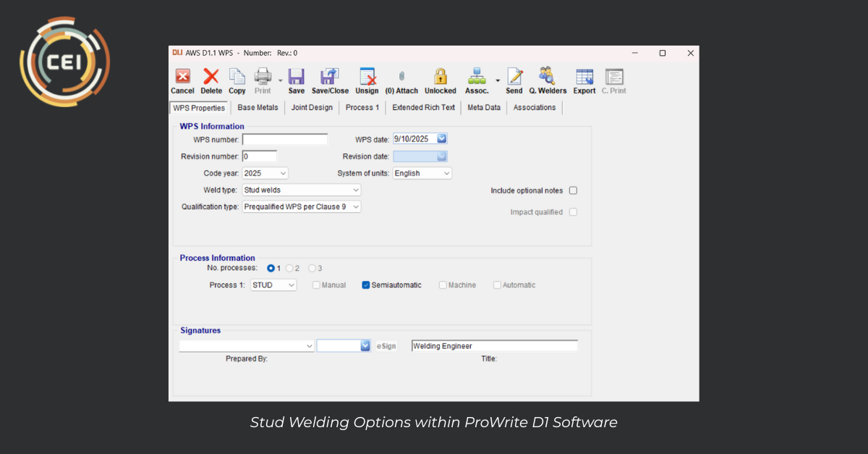Screen dimensions: 868x454
Task: Expand the Qualification type dropdown
Action: pos(355,207)
